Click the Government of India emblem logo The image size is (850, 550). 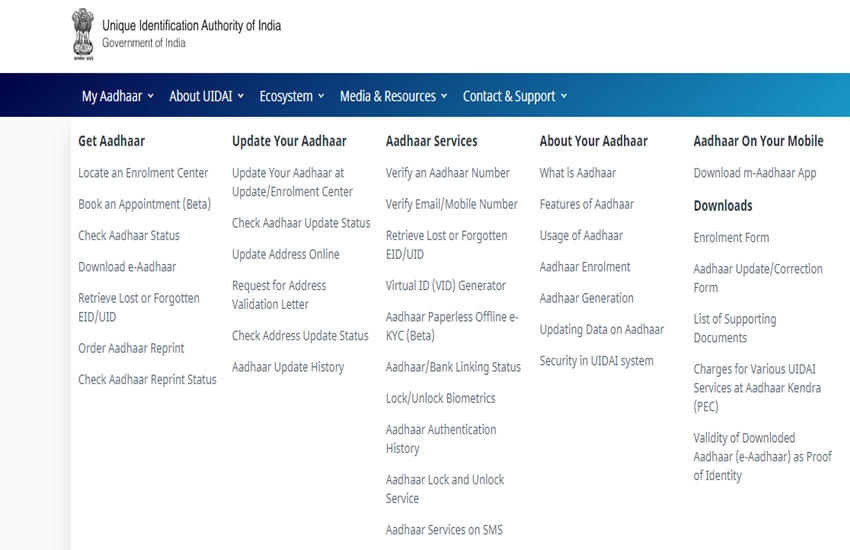83,33
